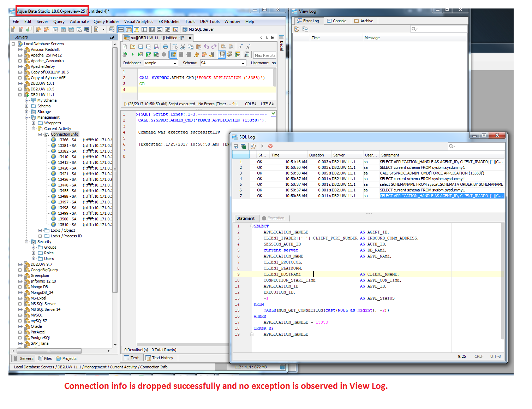532x409 pixels.
Task: Expand the Locks / Object node
Action: [40, 230]
